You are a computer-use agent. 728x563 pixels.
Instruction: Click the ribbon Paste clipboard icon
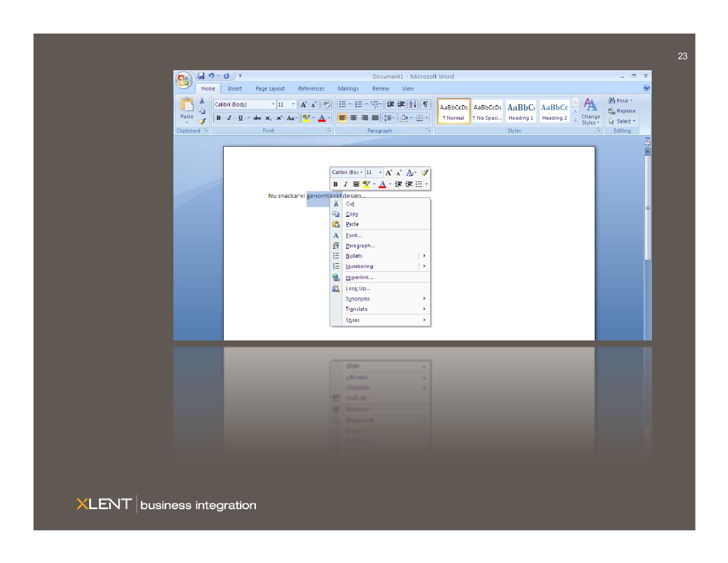click(x=187, y=105)
